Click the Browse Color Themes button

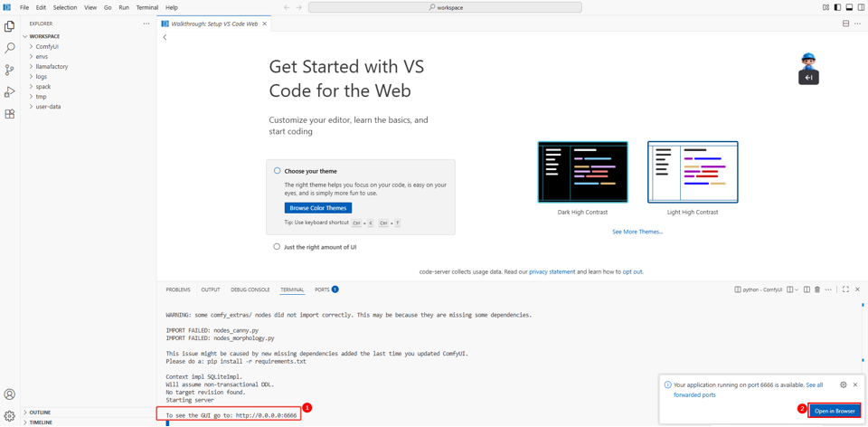coord(317,208)
